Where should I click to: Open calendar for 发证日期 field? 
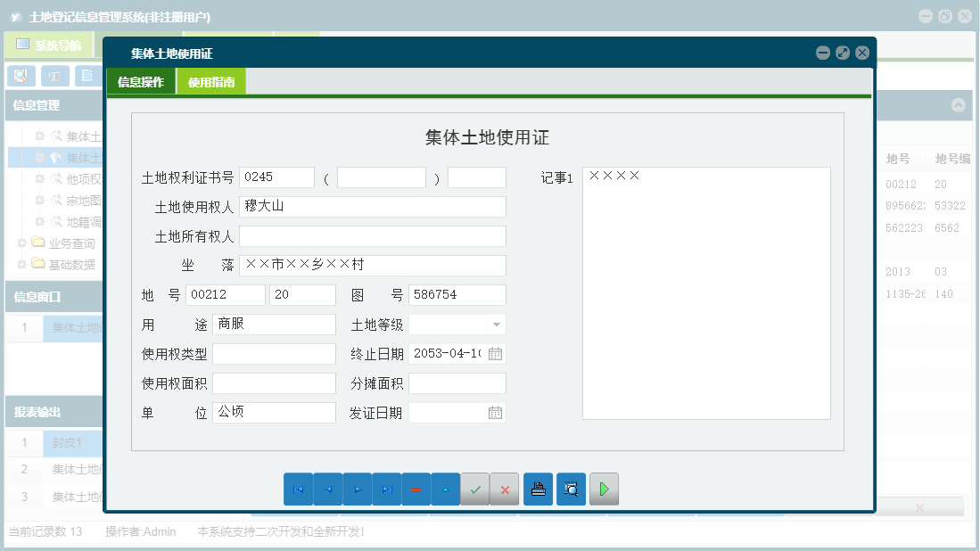tap(495, 412)
